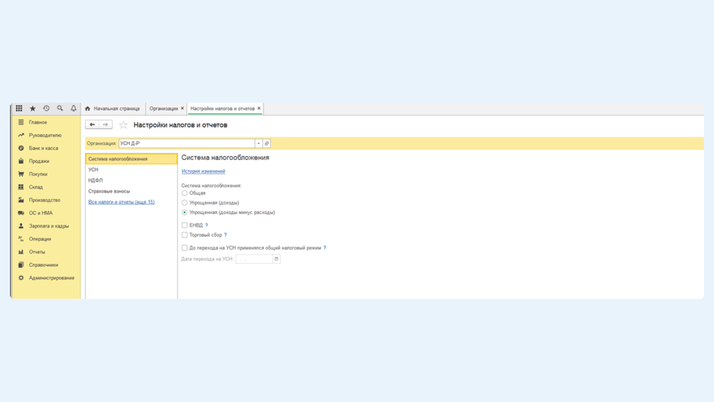Navigate back with the left arrow button
Screen dimensions: 714x402
click(x=92, y=124)
